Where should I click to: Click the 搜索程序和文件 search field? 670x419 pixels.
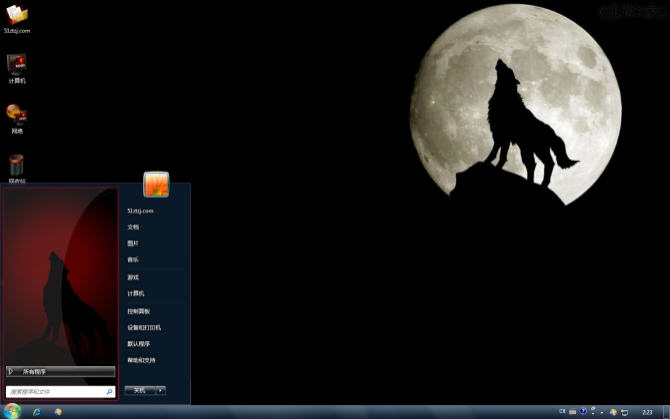55,392
